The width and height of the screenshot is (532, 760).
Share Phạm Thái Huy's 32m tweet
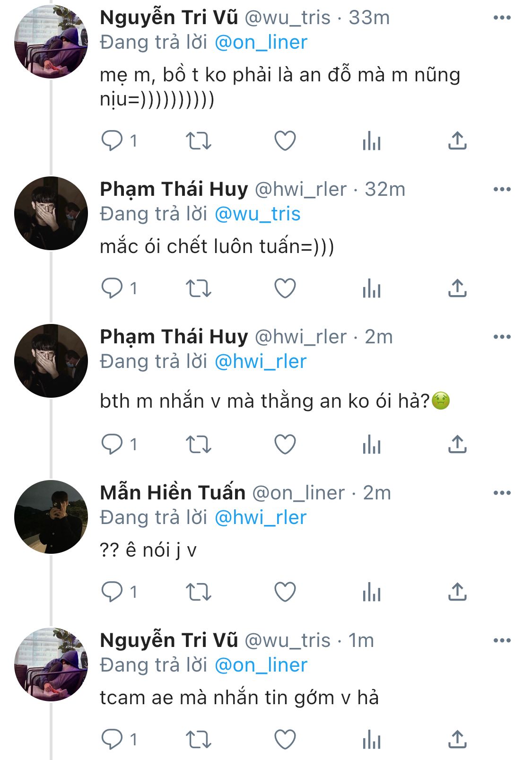click(457, 288)
